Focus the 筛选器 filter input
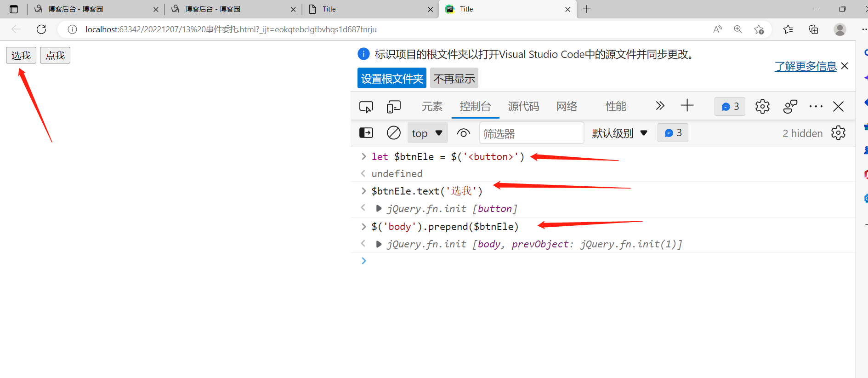The height and width of the screenshot is (378, 868). pos(532,133)
